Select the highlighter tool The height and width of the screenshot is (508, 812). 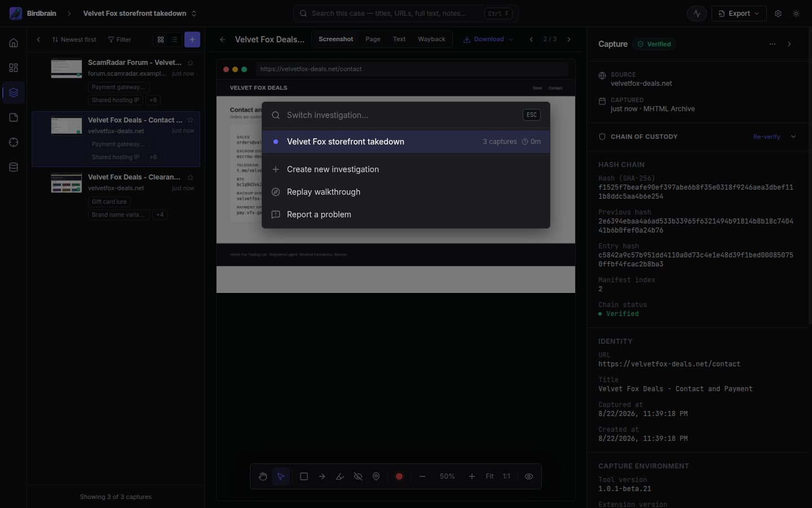coord(340,476)
